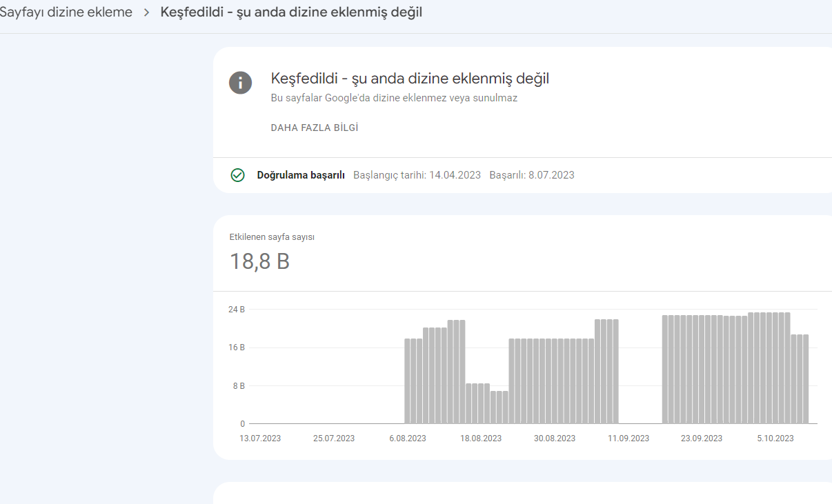Click the 23.09.2023 date label
The height and width of the screenshot is (504, 832).
[x=702, y=439]
